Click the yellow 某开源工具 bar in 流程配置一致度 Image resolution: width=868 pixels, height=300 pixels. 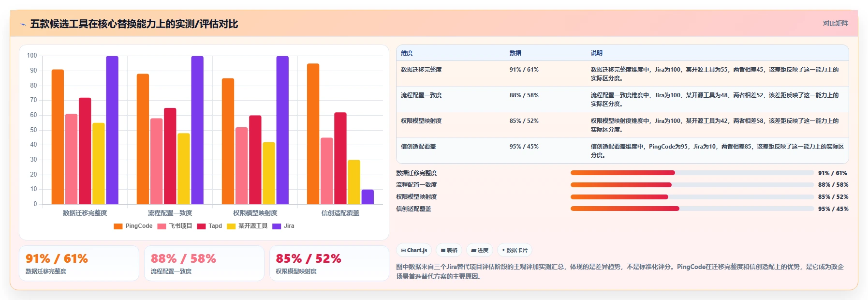coord(184,169)
